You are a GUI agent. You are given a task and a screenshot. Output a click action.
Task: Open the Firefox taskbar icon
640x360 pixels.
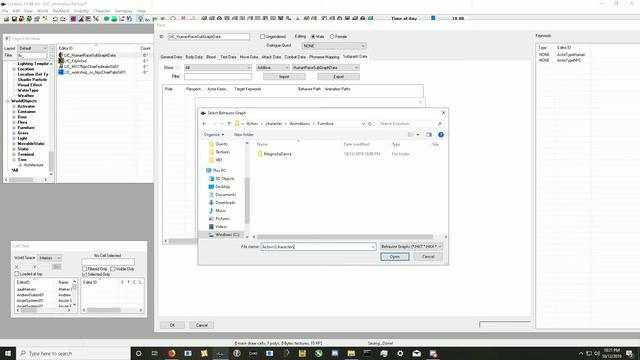click(x=171, y=353)
